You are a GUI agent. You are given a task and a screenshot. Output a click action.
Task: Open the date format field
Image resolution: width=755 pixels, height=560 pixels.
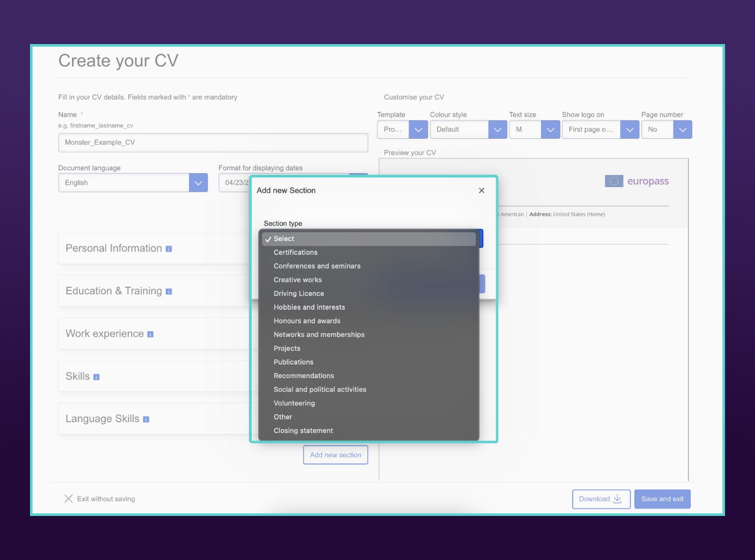pyautogui.click(x=234, y=183)
